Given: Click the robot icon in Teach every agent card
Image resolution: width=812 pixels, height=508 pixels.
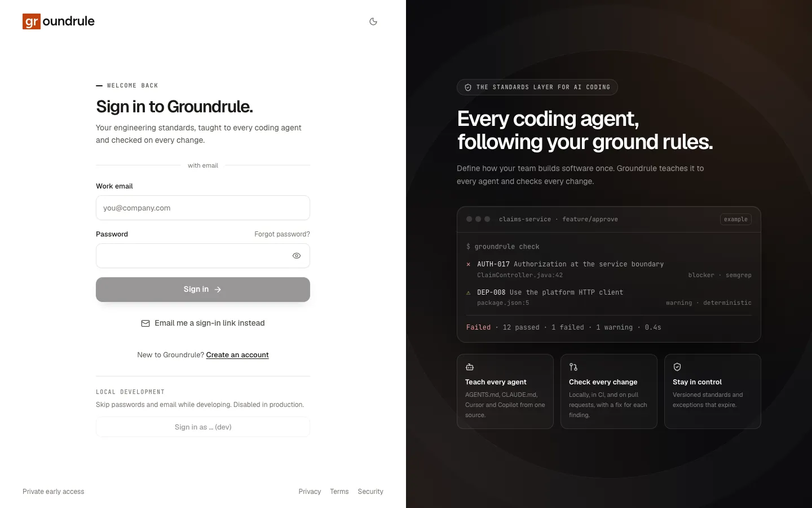Looking at the screenshot, I should pyautogui.click(x=470, y=367).
